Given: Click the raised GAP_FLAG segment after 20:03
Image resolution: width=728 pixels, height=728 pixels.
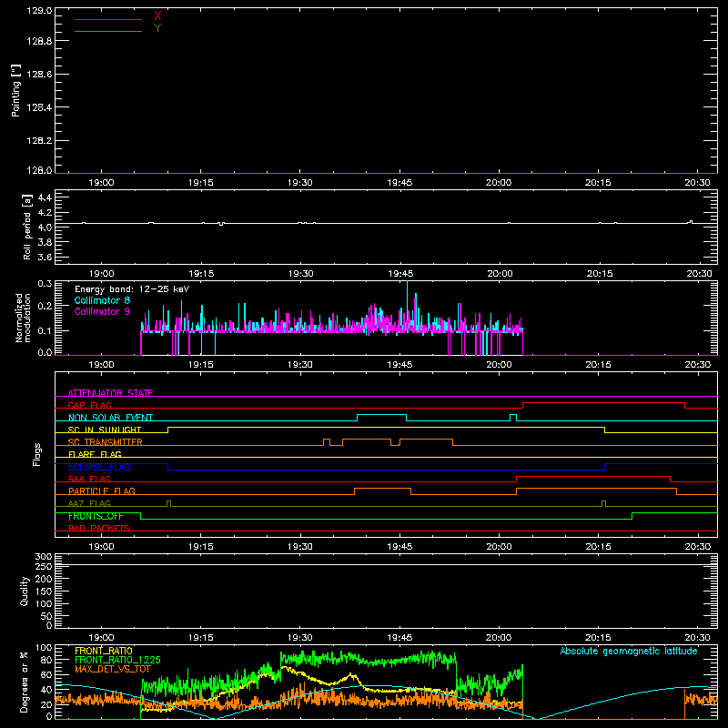Looking at the screenshot, I should (x=603, y=403).
